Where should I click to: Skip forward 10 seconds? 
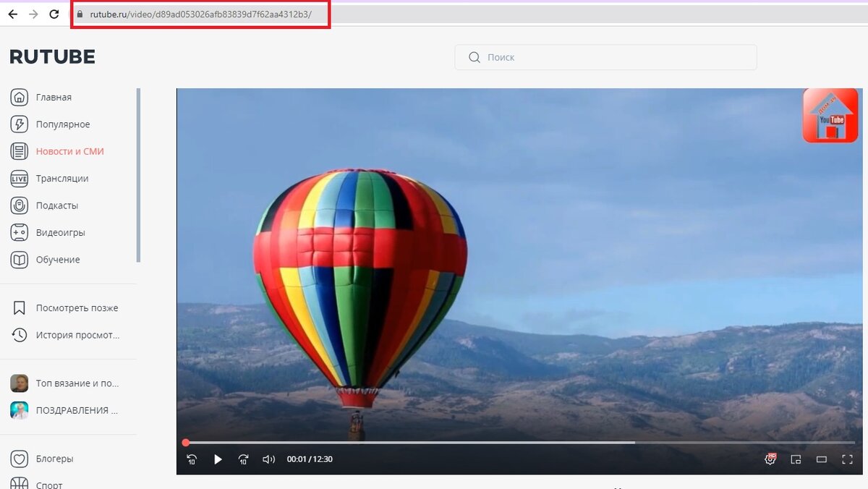pos(244,459)
